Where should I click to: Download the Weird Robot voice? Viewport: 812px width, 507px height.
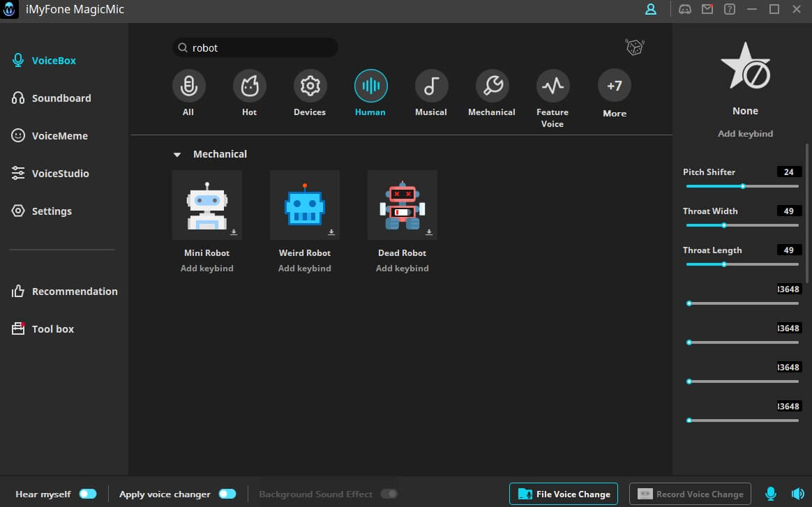[331, 232]
